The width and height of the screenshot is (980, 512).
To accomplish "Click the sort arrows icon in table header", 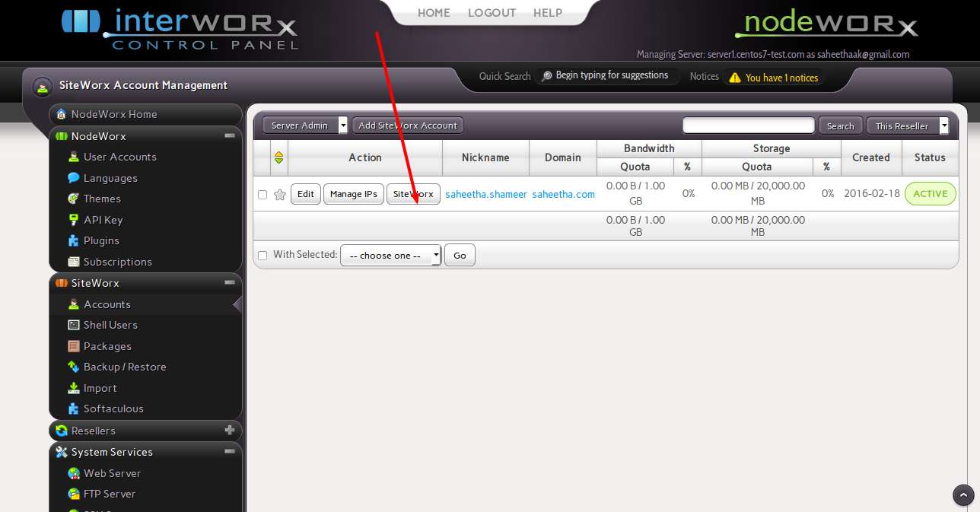I will pyautogui.click(x=279, y=157).
